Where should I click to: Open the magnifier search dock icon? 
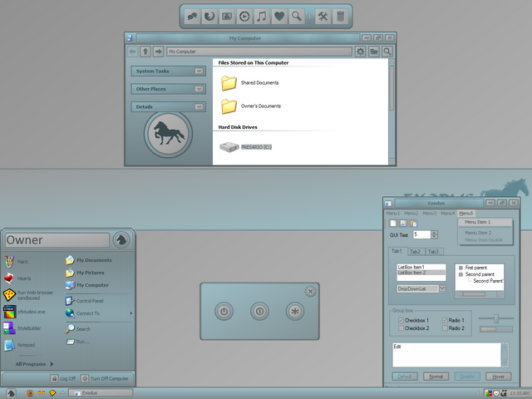[297, 17]
